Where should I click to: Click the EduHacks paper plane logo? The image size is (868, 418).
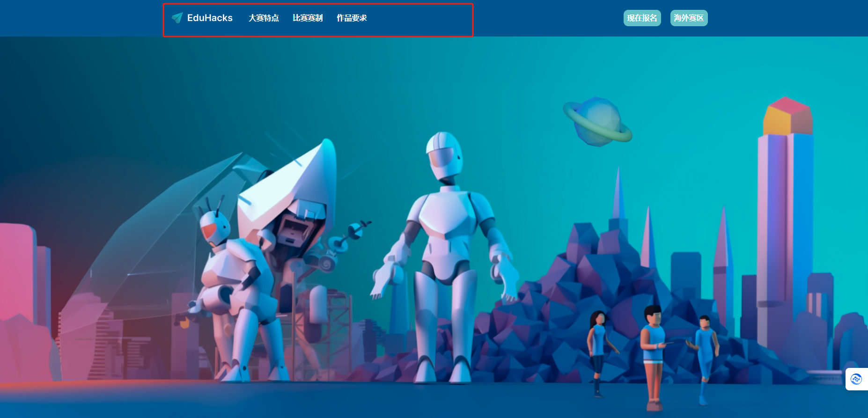[177, 18]
